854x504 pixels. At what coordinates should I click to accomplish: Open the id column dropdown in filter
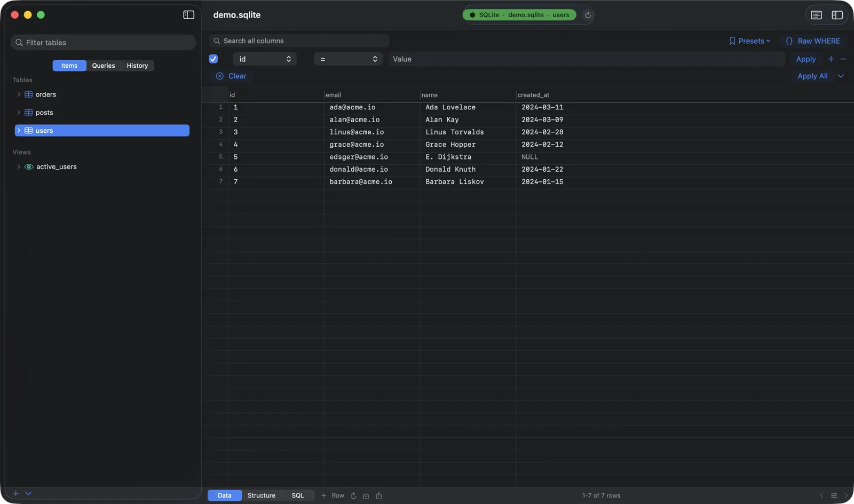pyautogui.click(x=265, y=59)
